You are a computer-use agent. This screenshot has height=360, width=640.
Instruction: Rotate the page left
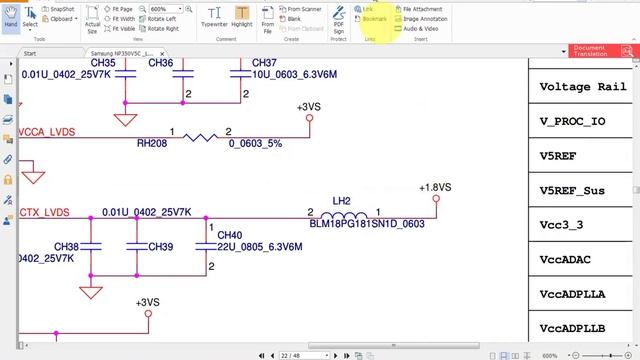click(x=158, y=19)
